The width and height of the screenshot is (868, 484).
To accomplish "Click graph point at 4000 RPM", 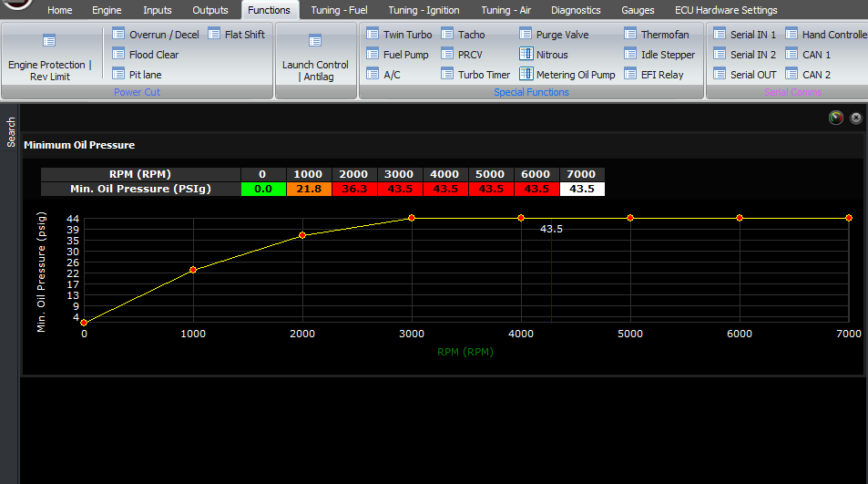I will click(x=521, y=218).
